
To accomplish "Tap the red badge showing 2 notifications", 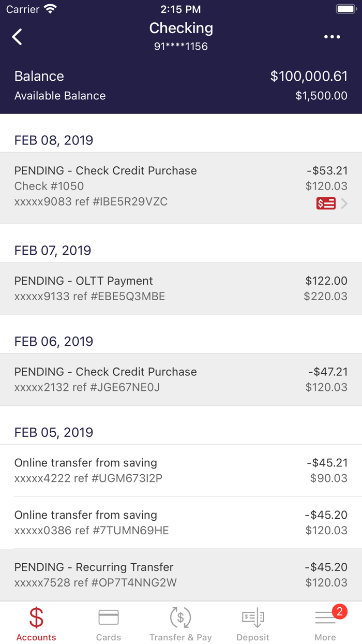I will pos(339,611).
